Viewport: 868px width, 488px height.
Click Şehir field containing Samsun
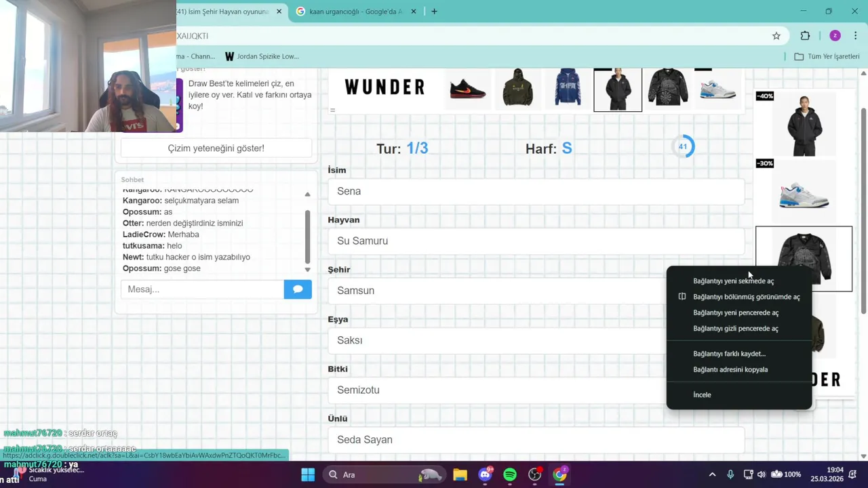click(x=536, y=290)
